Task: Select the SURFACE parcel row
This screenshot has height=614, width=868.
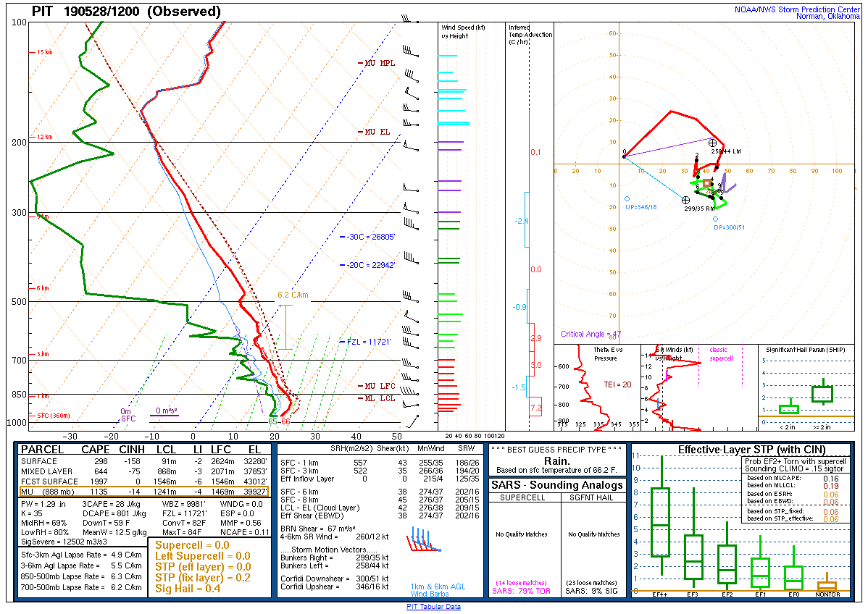Action: pos(144,461)
